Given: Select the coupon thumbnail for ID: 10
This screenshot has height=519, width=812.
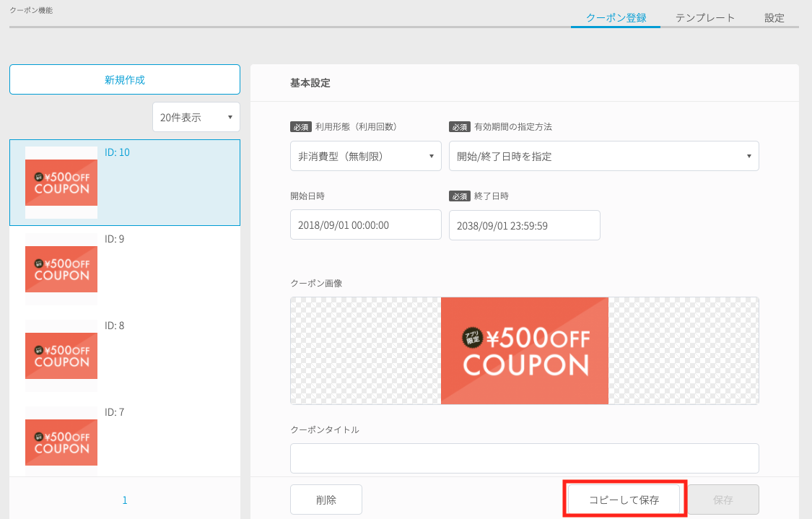Looking at the screenshot, I should (61, 183).
